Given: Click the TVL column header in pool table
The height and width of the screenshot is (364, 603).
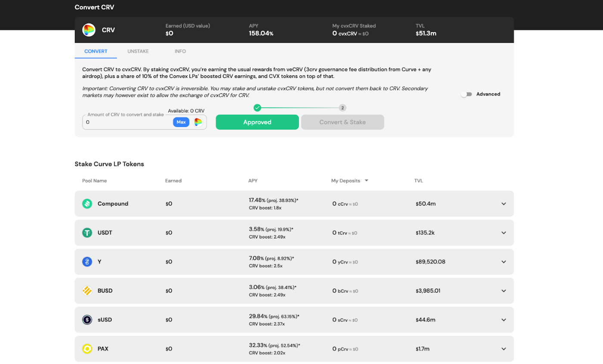Looking at the screenshot, I should [x=419, y=181].
